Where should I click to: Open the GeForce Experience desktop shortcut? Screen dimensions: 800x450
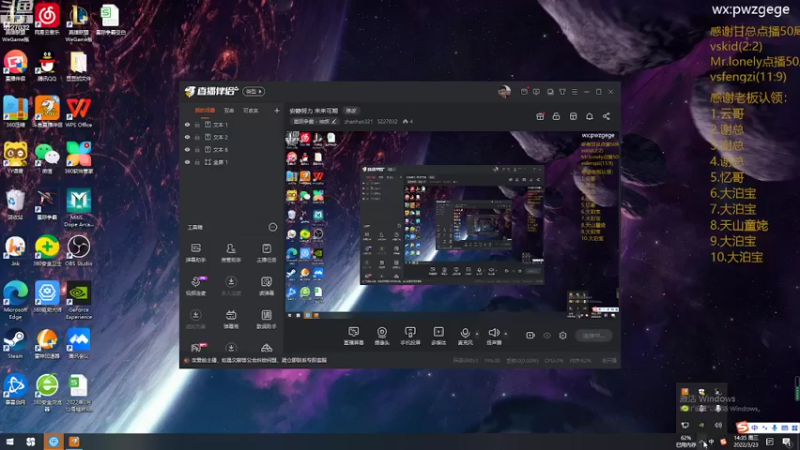(x=79, y=301)
